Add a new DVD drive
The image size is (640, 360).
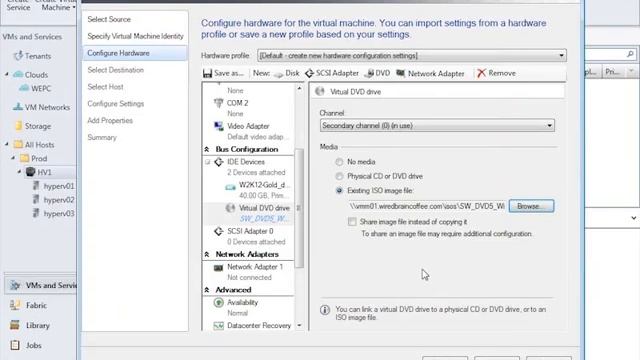378,73
